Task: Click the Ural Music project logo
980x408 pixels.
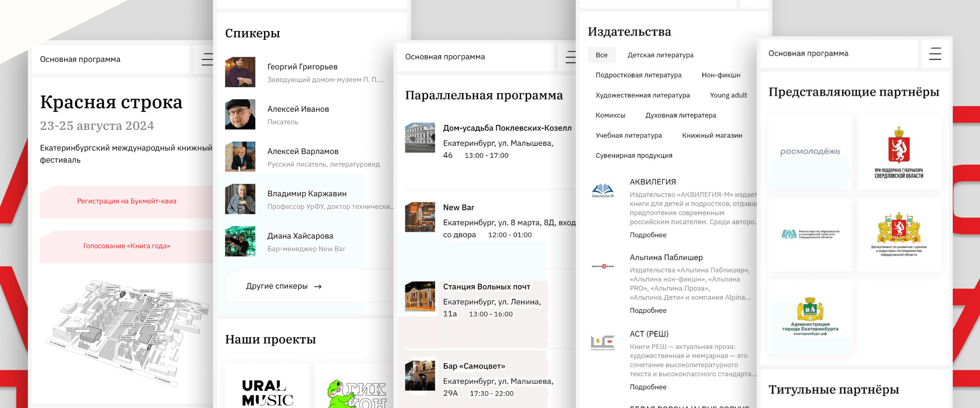Action: (267, 392)
